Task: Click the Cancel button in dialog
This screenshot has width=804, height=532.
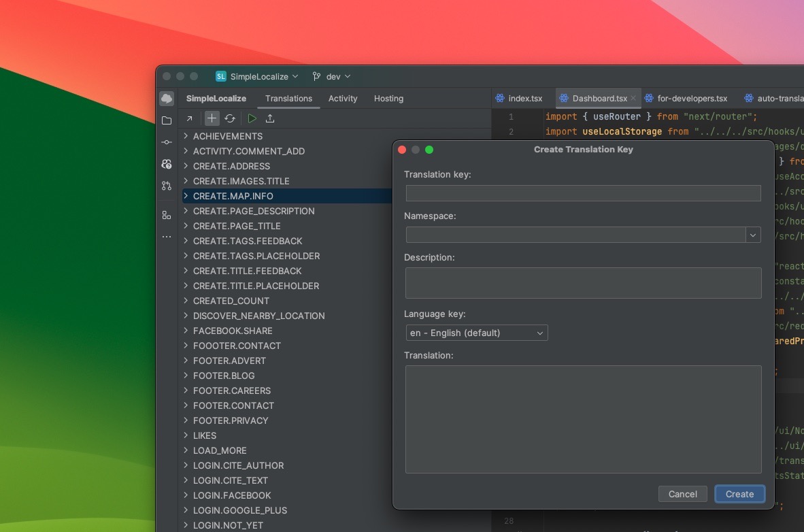Action: pos(682,494)
